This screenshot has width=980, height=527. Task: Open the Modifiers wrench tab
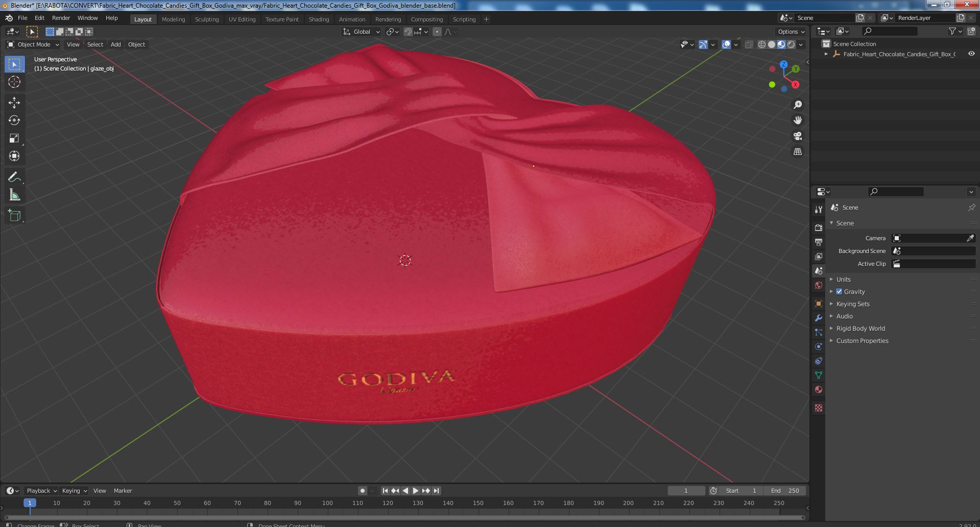point(819,318)
